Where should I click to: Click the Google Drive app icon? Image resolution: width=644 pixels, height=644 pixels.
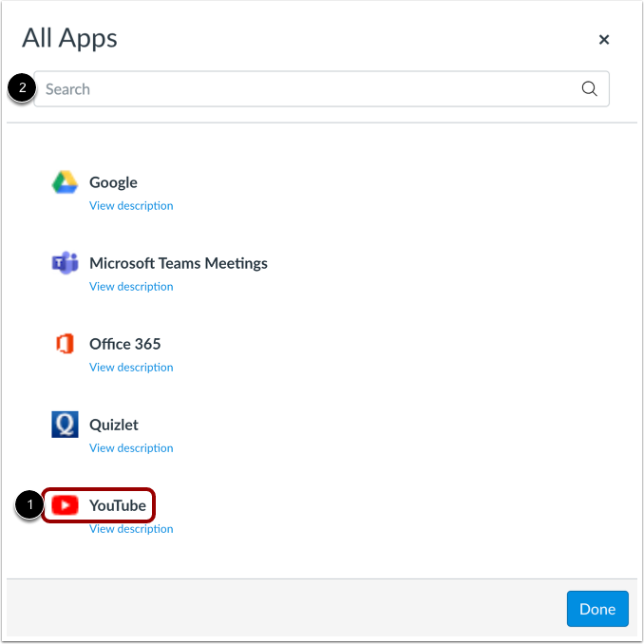point(65,182)
